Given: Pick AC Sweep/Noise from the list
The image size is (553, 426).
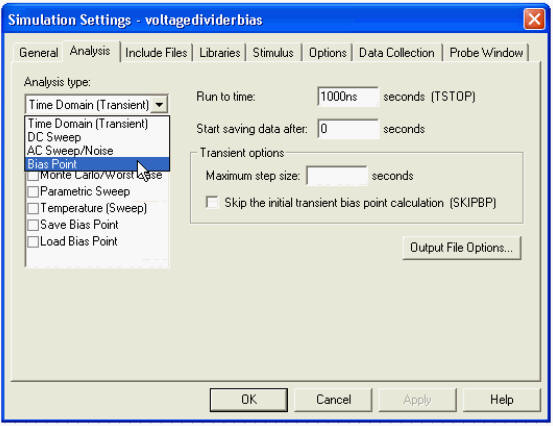Looking at the screenshot, I should (x=97, y=151).
